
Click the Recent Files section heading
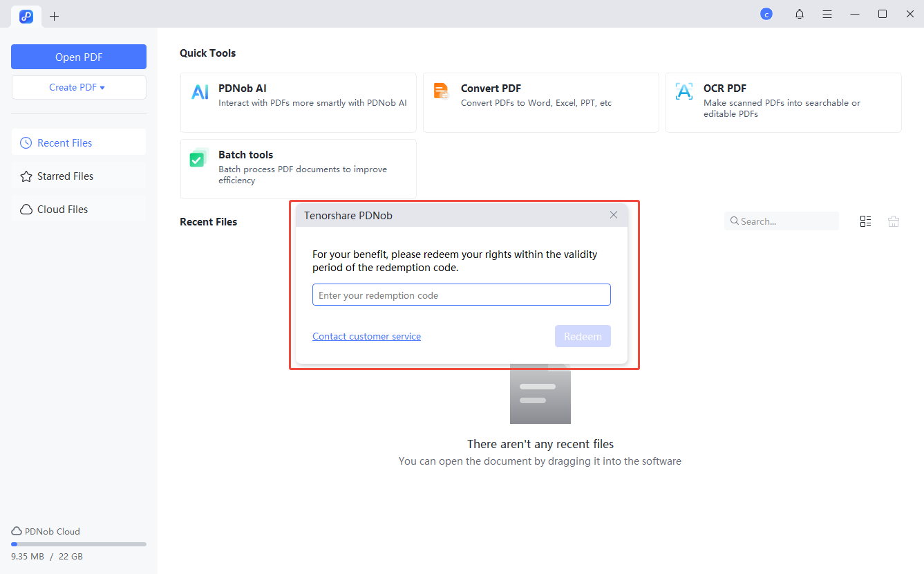pyautogui.click(x=208, y=222)
